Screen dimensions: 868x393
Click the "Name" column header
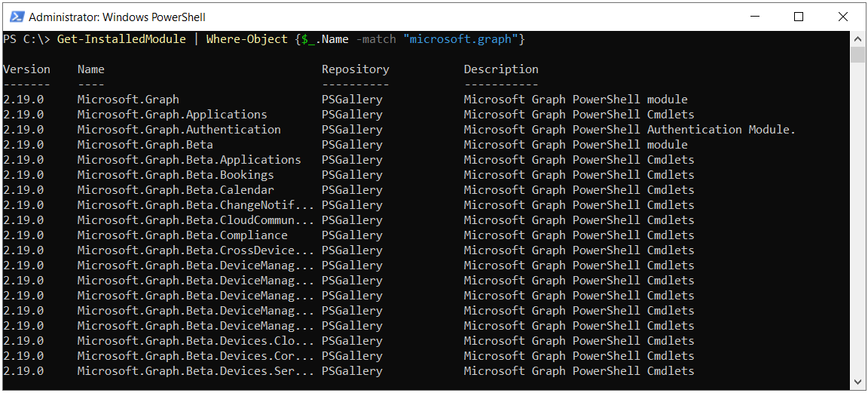[90, 69]
